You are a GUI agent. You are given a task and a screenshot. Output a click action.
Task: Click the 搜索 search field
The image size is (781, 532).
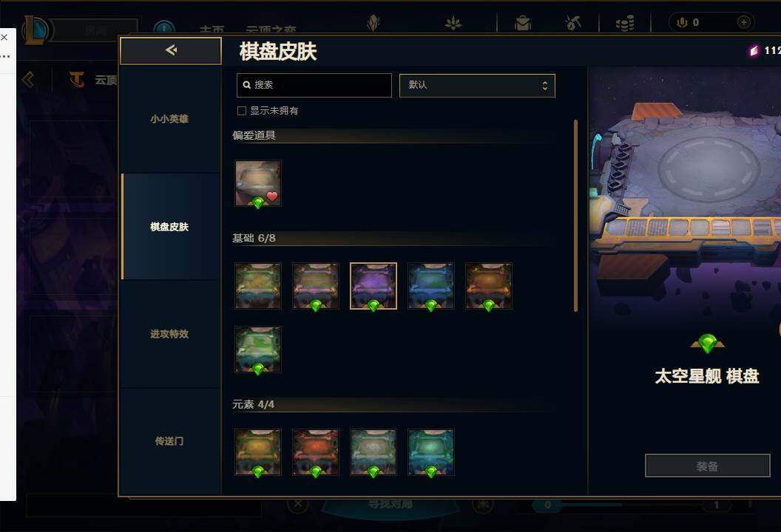pos(314,86)
